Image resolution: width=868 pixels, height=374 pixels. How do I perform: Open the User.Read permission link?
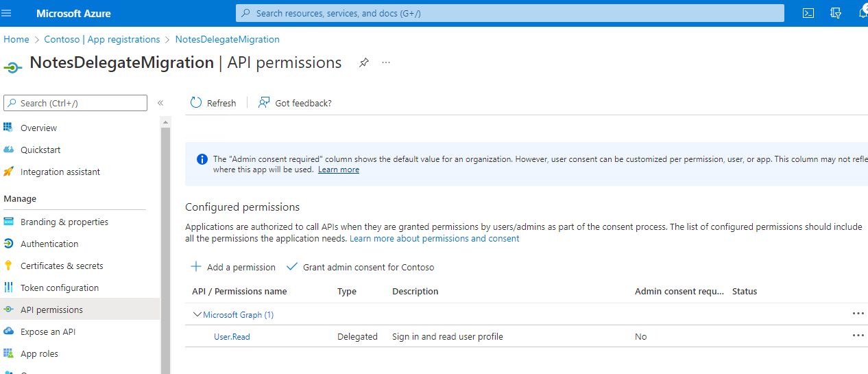click(x=232, y=336)
